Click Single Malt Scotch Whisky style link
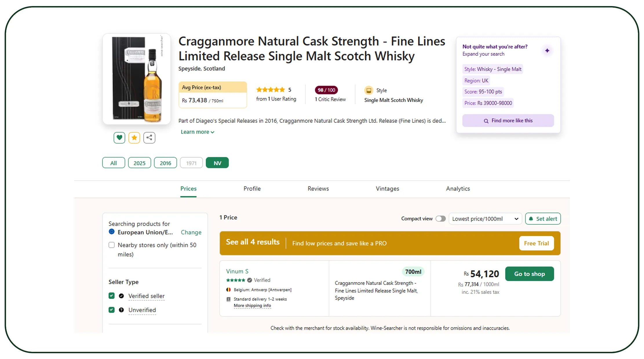 coord(393,100)
